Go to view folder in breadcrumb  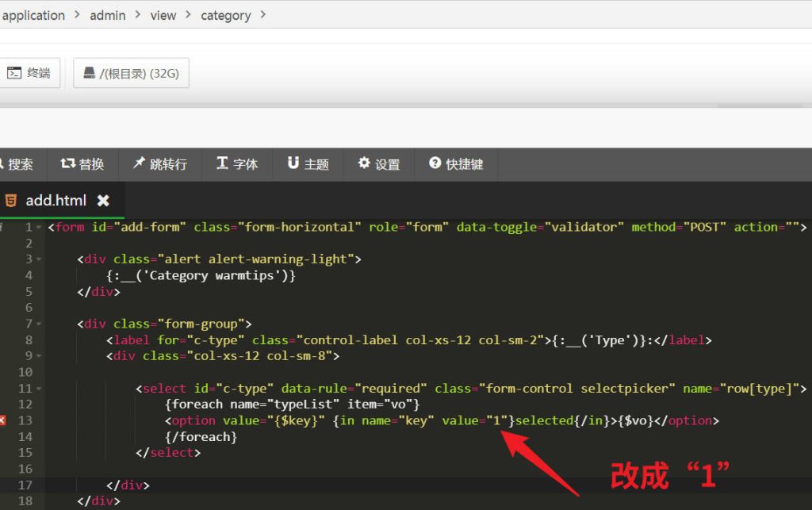[x=163, y=15]
